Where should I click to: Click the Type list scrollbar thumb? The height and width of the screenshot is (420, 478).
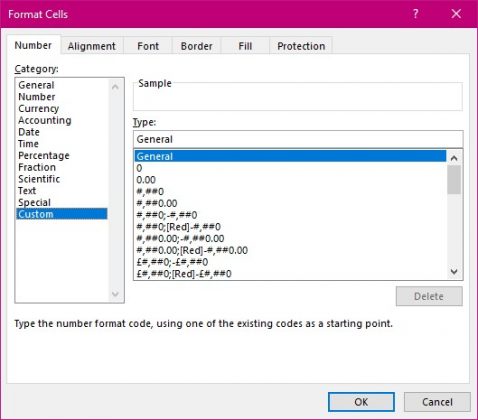pos(454,179)
